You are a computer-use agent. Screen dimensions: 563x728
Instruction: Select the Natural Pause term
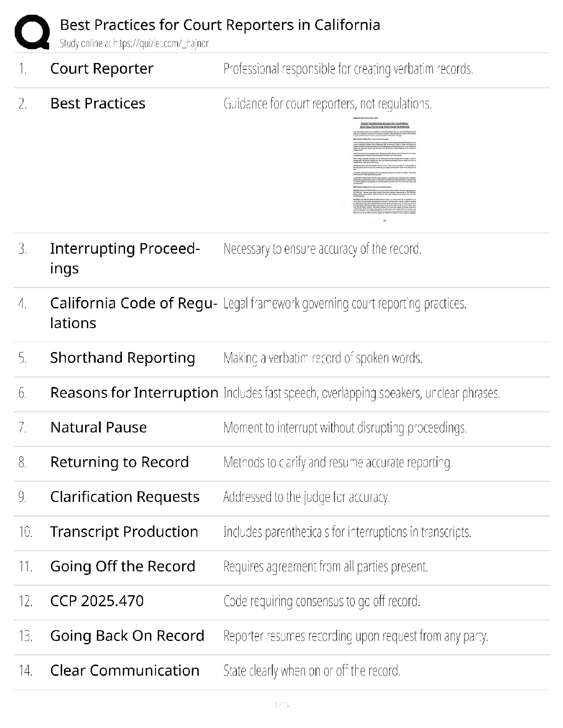click(98, 428)
